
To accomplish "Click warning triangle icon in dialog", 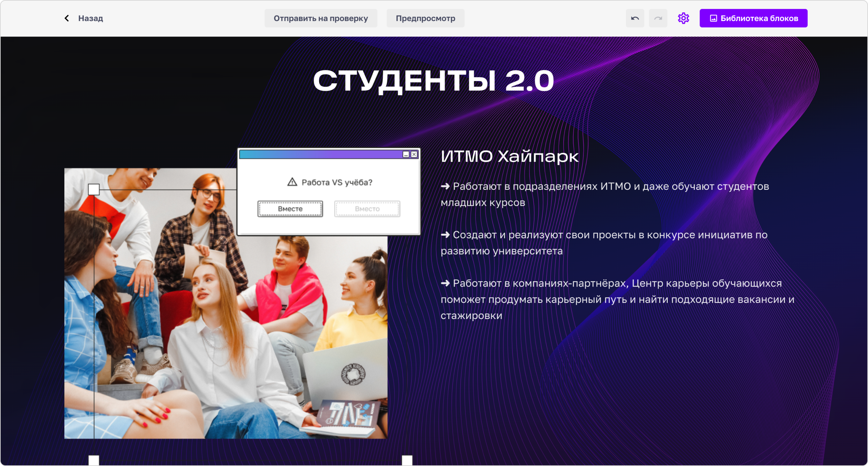I will (x=292, y=182).
